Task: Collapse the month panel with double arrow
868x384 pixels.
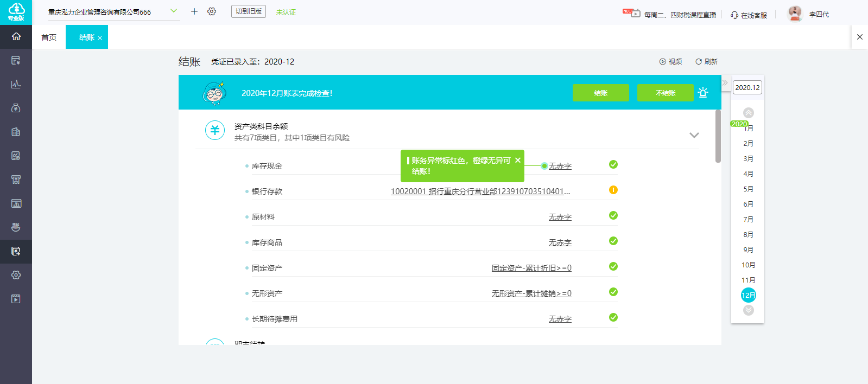Action: 725,82
